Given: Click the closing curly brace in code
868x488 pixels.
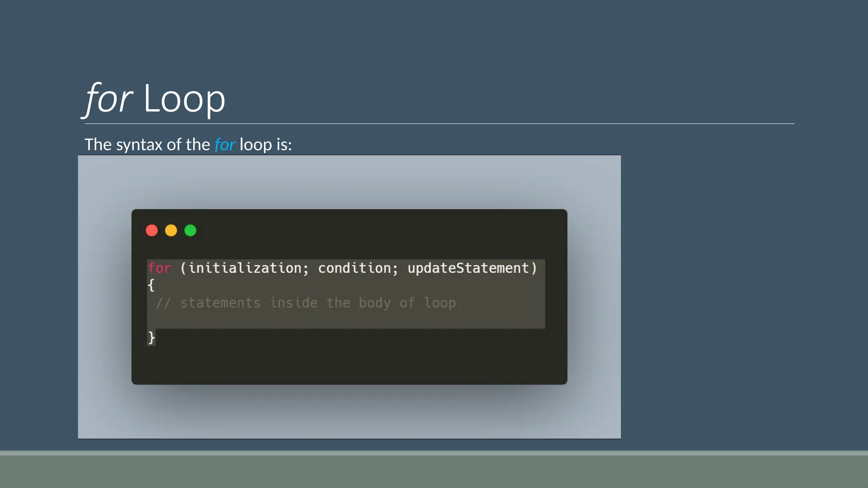Looking at the screenshot, I should pos(151,338).
